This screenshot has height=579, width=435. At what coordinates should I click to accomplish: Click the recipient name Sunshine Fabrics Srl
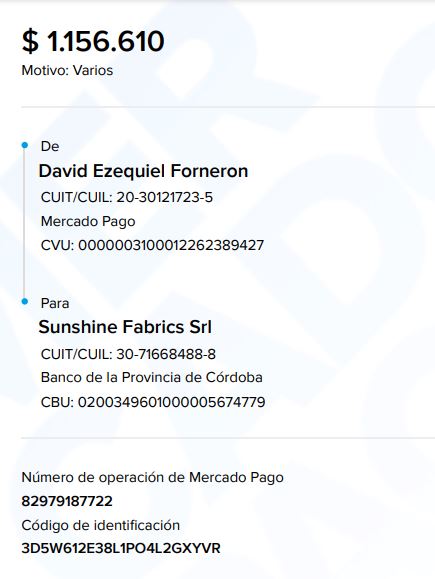125,327
